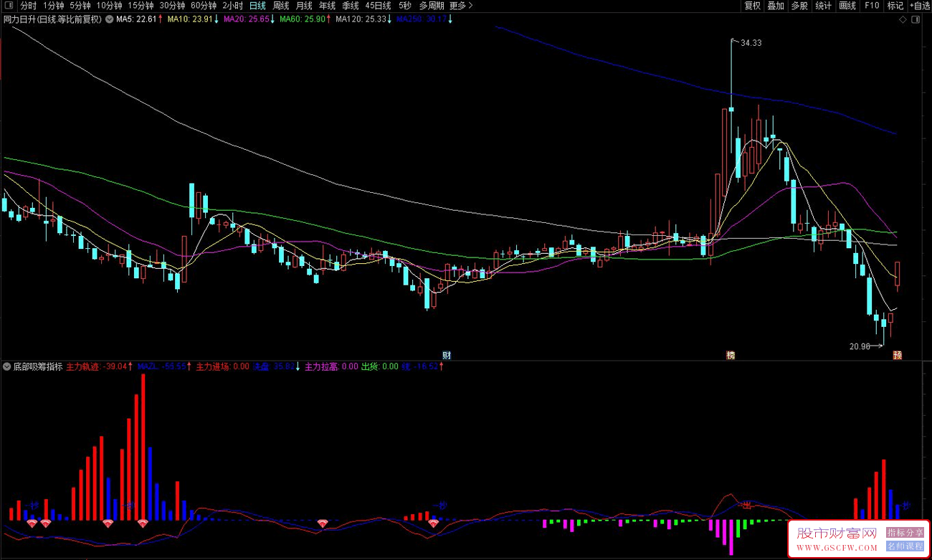Select the 60分钟 timeframe tab
The width and height of the screenshot is (932, 560).
(204, 6)
